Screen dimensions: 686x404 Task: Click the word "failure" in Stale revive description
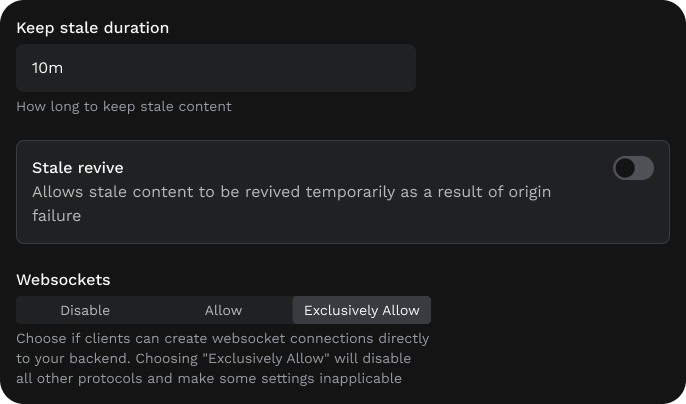[x=57, y=215]
